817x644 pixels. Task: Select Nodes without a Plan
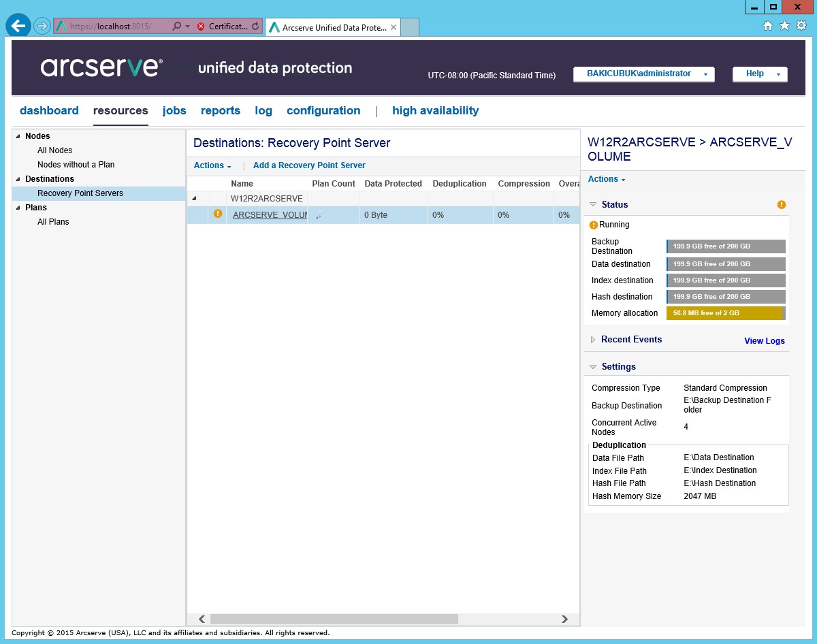point(76,165)
